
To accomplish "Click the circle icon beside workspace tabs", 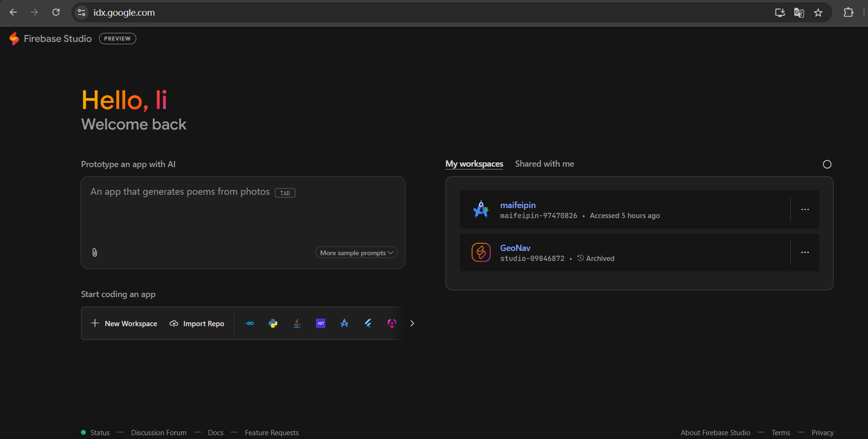I will pos(827,164).
